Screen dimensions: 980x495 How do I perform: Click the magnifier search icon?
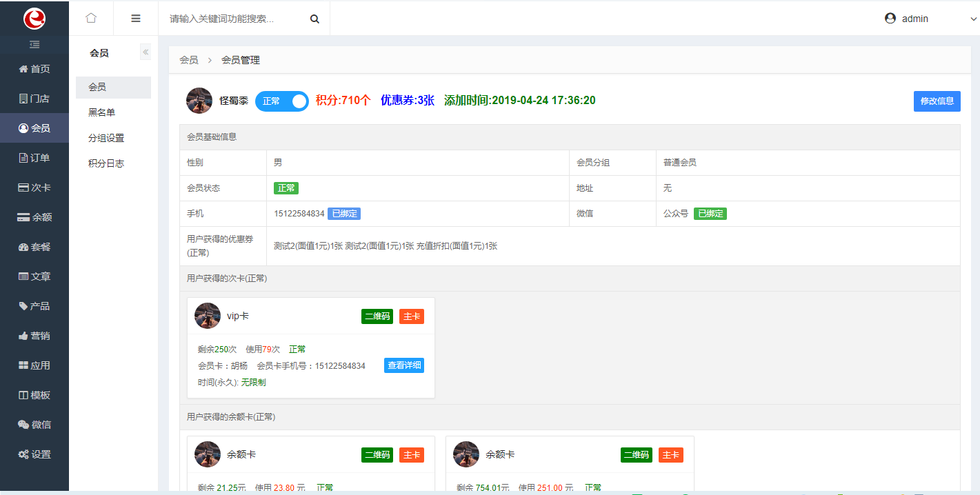(x=314, y=19)
